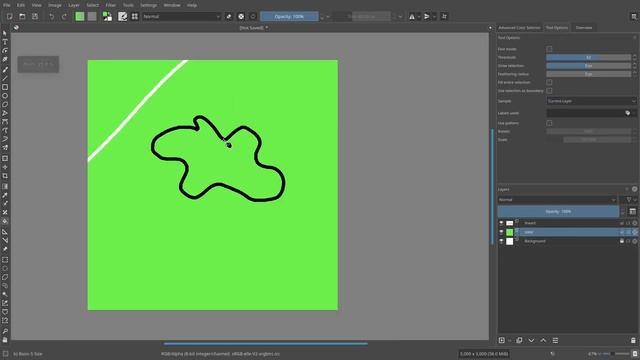Viewport: 640px width, 360px height.
Task: Adjust the Layers panel Opacity slider
Action: tap(558, 211)
